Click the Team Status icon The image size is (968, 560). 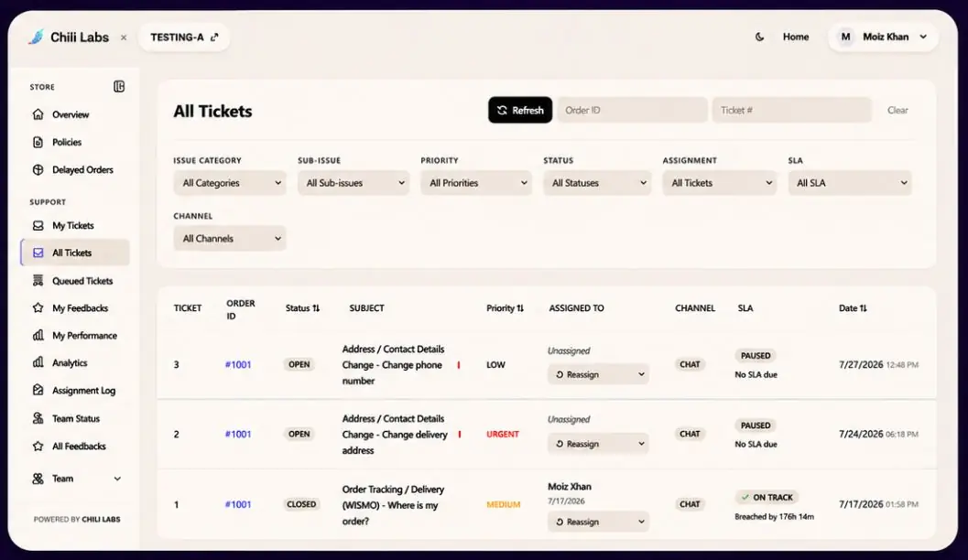click(38, 418)
